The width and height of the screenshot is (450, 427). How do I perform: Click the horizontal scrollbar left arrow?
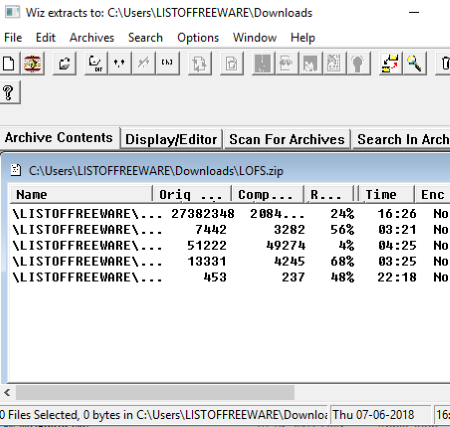coord(7,393)
